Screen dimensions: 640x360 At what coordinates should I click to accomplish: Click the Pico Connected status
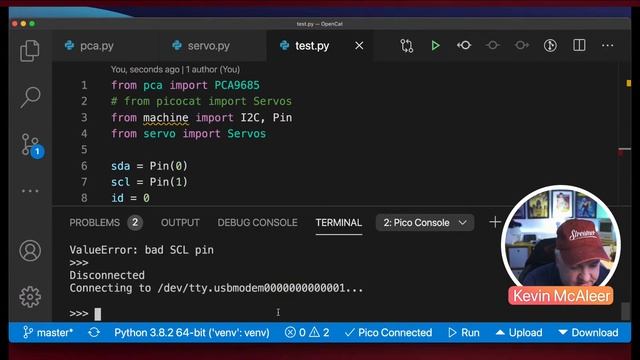[x=388, y=333]
